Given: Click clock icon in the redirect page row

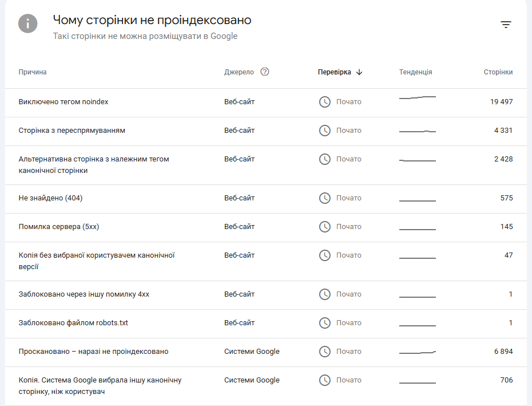Looking at the screenshot, I should pyautogui.click(x=325, y=131).
